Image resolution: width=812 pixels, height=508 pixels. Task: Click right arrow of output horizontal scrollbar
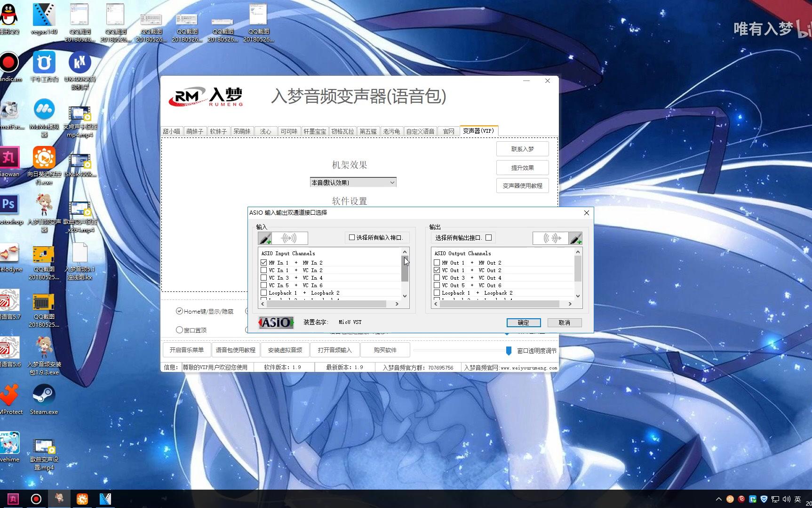[x=570, y=304]
